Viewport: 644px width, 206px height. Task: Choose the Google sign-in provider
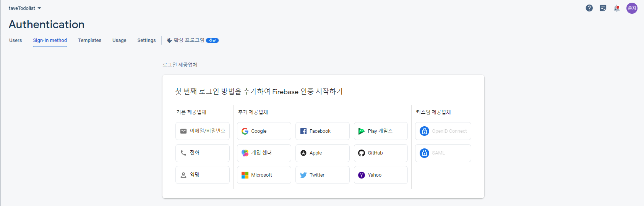[x=264, y=131]
